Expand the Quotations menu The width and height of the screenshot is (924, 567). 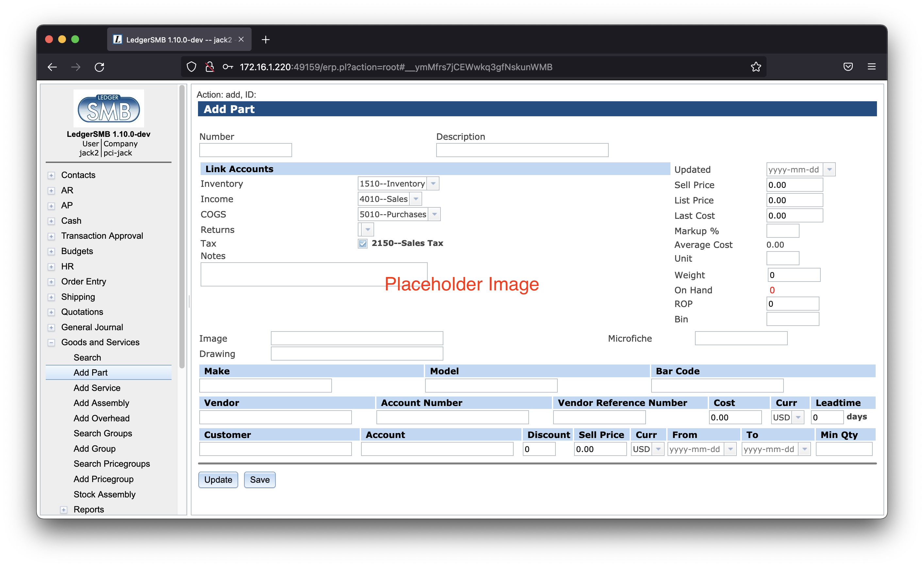click(51, 312)
